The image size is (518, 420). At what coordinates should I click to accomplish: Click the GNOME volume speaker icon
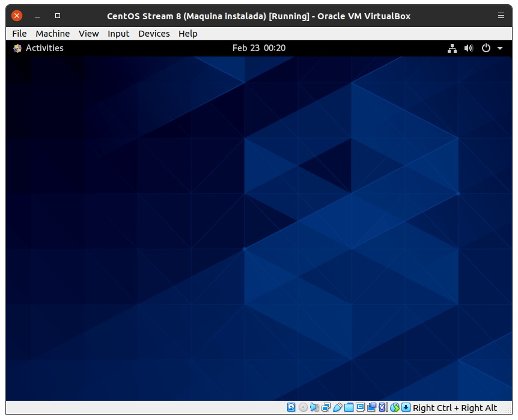[469, 48]
